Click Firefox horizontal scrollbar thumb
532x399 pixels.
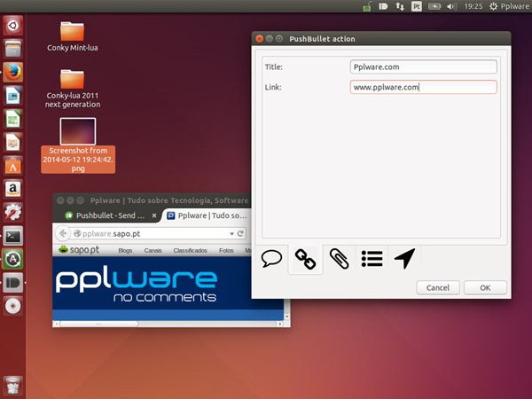point(98,324)
